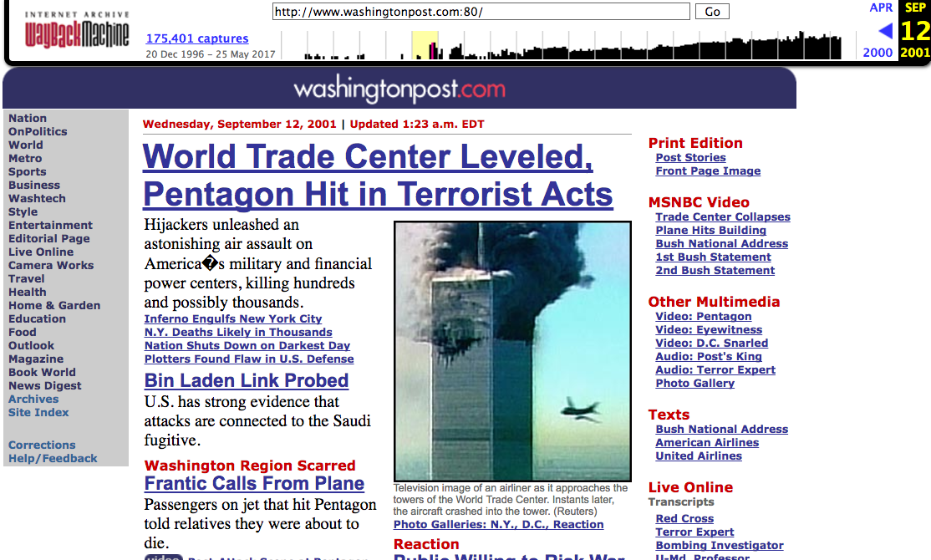Open the United Airlines text
The image size is (931, 560).
click(699, 456)
